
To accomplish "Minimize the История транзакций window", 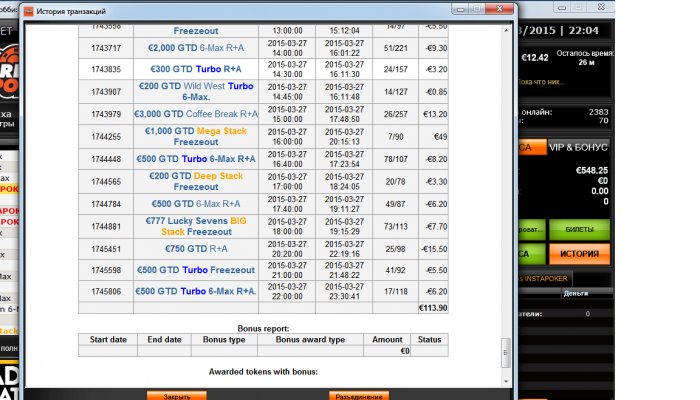I will click(x=461, y=8).
